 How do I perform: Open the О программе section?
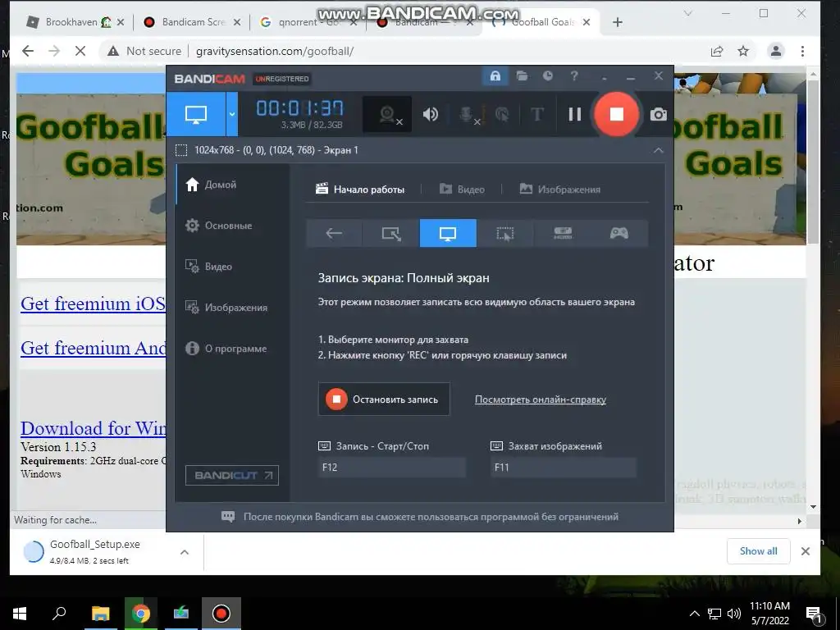click(x=232, y=349)
